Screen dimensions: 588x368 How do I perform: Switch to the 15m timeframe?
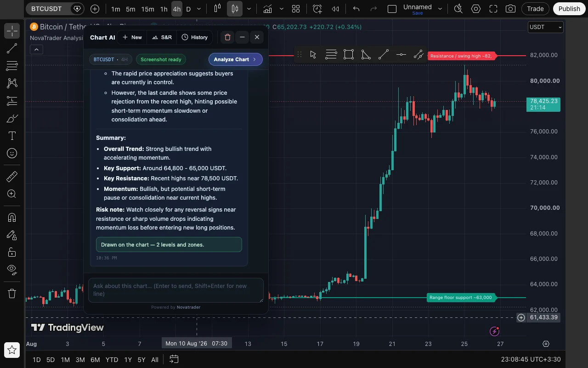147,9
